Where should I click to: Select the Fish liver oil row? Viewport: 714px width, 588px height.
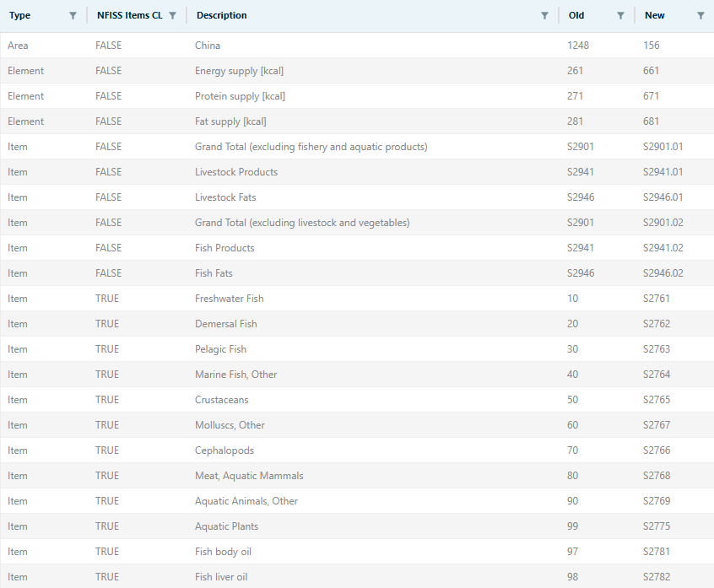pos(221,577)
